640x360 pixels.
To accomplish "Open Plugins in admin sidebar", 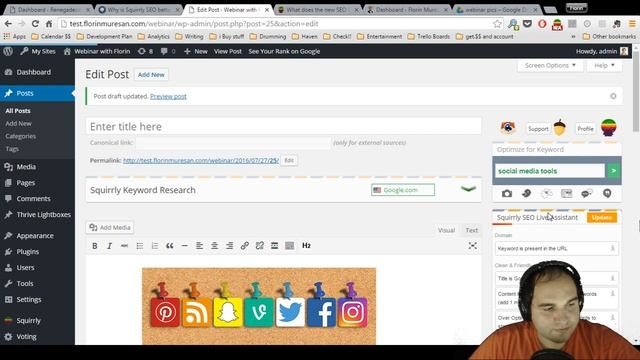I will pyautogui.click(x=27, y=252).
